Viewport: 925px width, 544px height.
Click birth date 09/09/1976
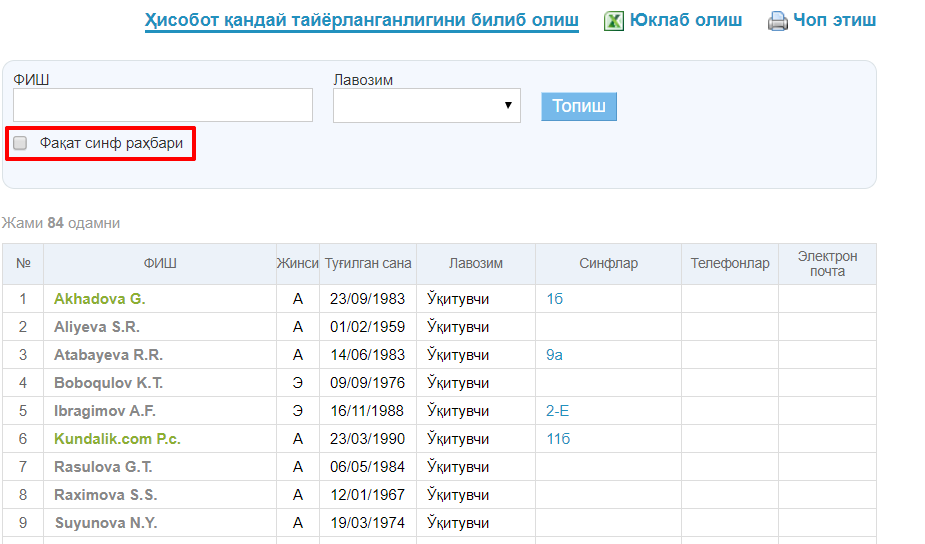point(367,383)
